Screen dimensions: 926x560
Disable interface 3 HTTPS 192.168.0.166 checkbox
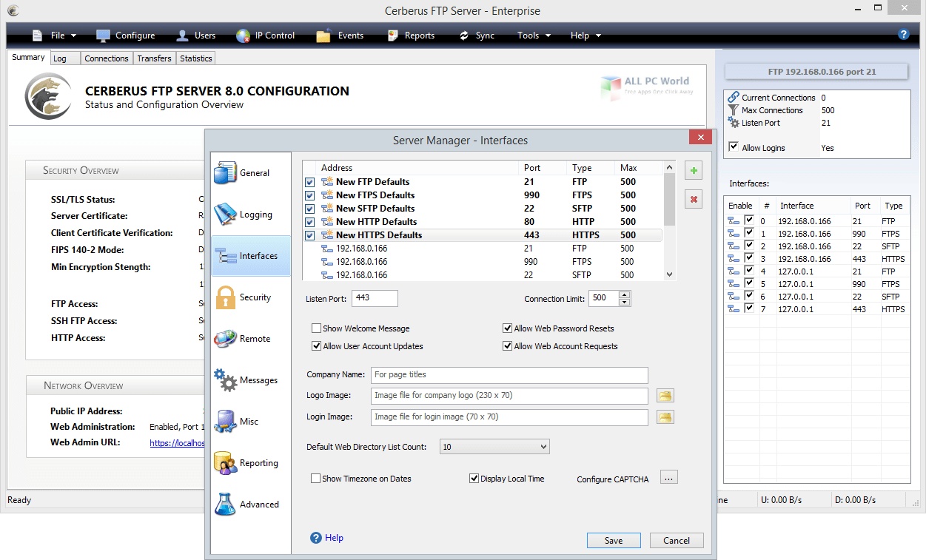(749, 259)
